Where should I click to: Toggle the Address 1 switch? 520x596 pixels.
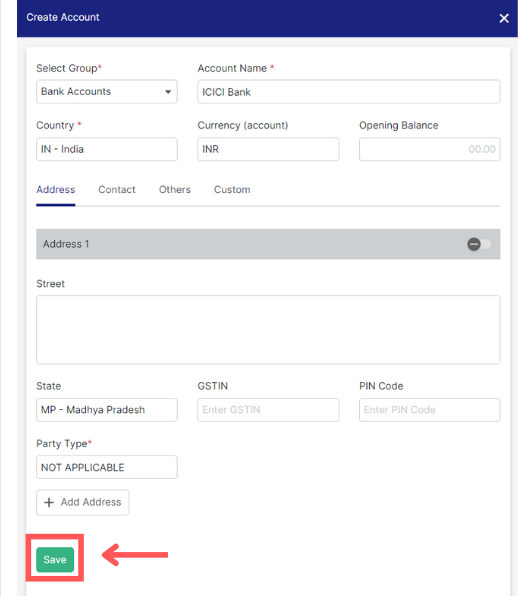tap(479, 244)
